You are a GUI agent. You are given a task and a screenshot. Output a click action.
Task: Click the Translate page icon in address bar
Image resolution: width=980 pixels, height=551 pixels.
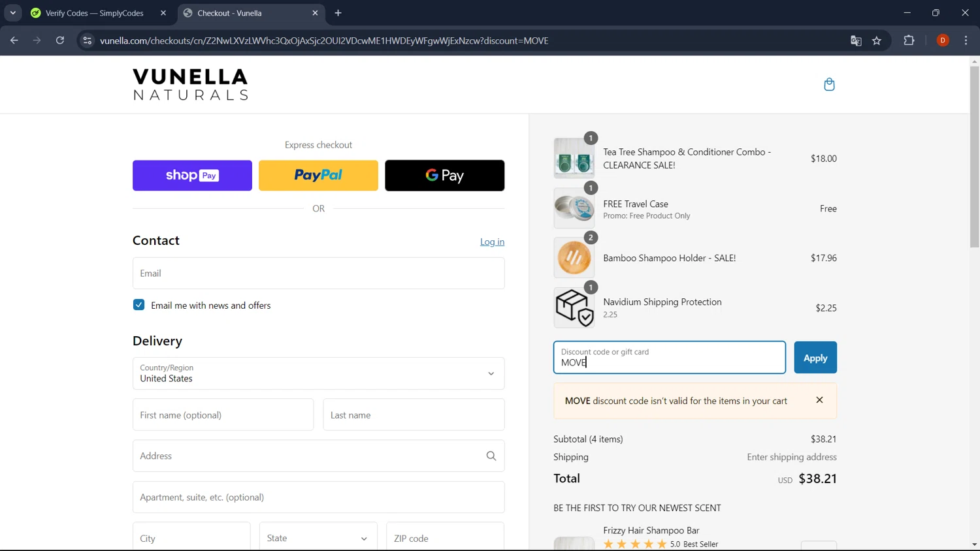point(856,40)
